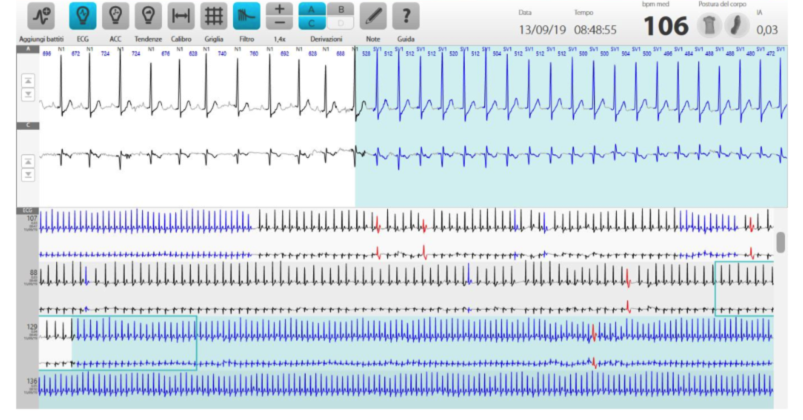This screenshot has width=803, height=420.
Task: Toggle derivation A lead
Action: [312, 9]
